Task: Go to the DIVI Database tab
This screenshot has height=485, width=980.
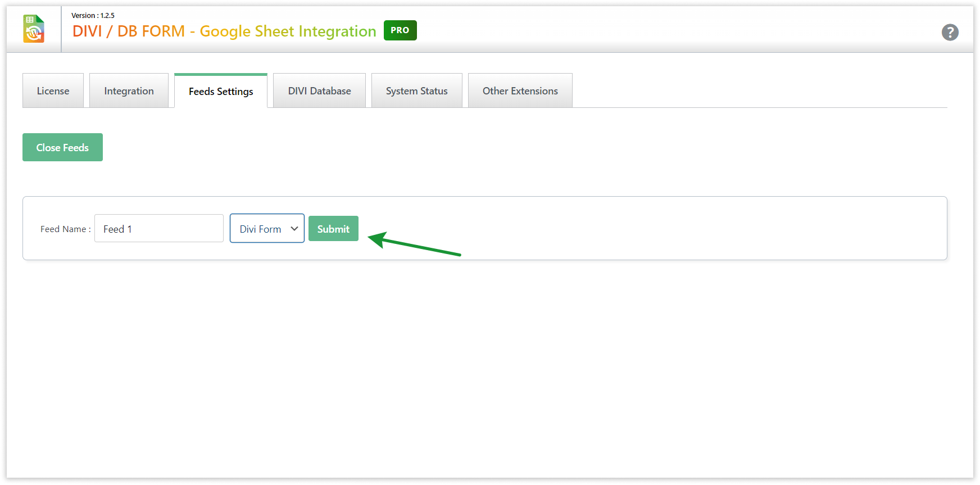Action: click(319, 91)
